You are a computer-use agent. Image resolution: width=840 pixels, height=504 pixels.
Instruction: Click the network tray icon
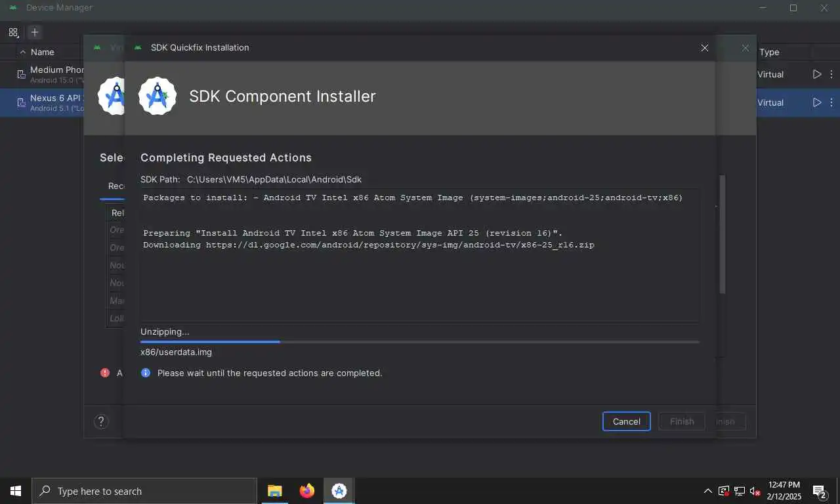pyautogui.click(x=740, y=491)
